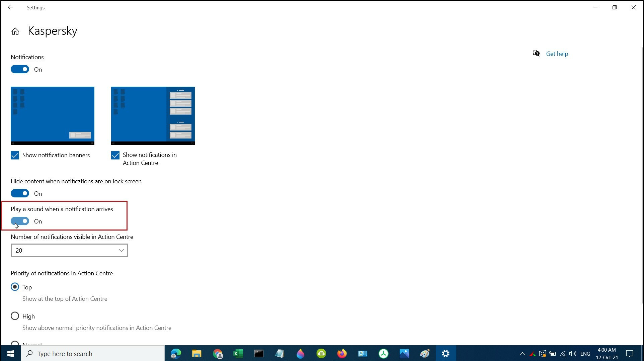Click the taskbar search box
Viewport: 644px width, 361px height.
tap(93, 354)
